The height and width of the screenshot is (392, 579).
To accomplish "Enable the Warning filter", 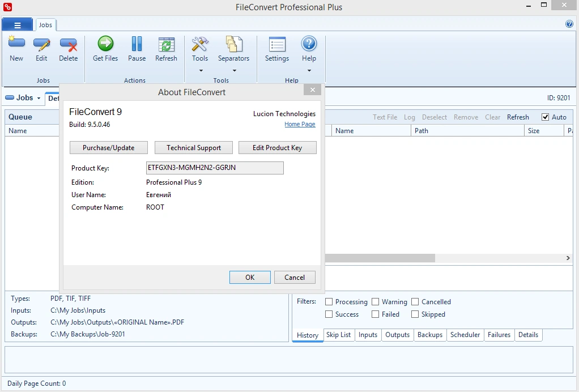I will 375,302.
